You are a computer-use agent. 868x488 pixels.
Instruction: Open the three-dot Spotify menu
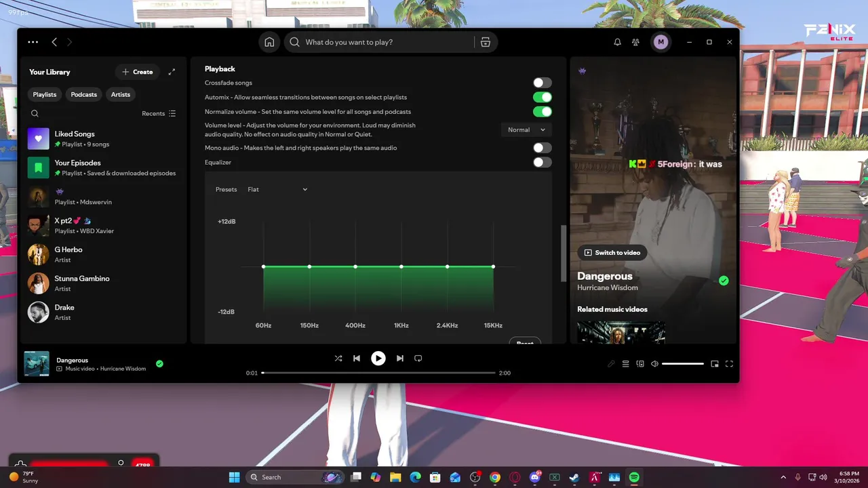click(x=33, y=42)
